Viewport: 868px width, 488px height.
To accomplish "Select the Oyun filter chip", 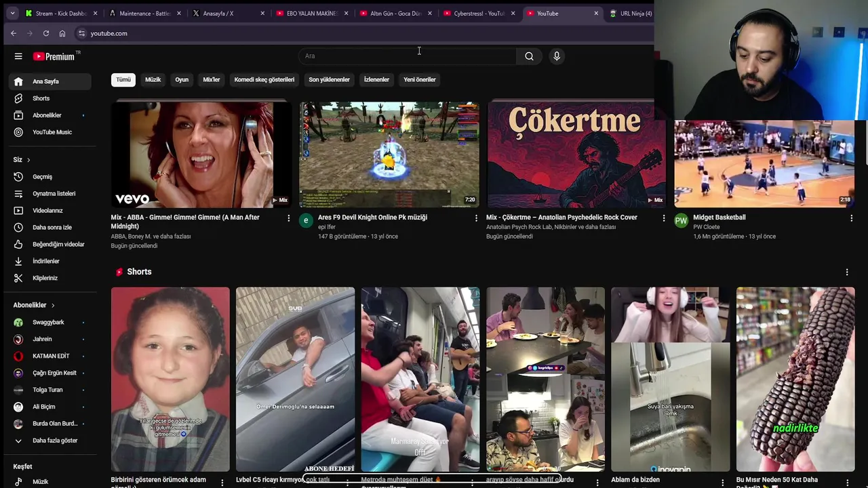I will (182, 79).
